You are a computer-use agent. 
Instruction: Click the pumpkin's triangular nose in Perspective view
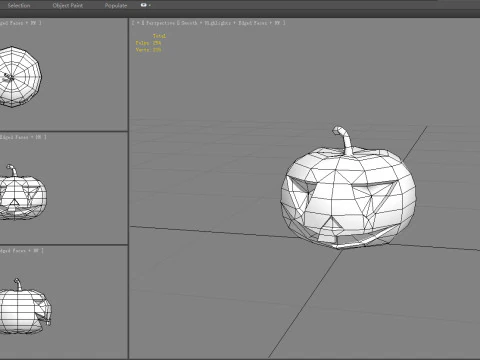click(x=333, y=223)
